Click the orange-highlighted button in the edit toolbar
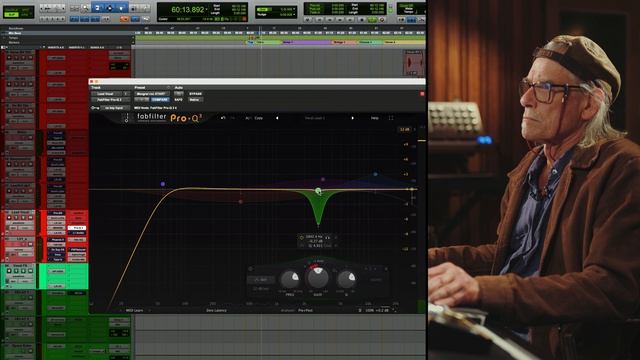Viewport: 640px width, 360px height. click(124, 19)
